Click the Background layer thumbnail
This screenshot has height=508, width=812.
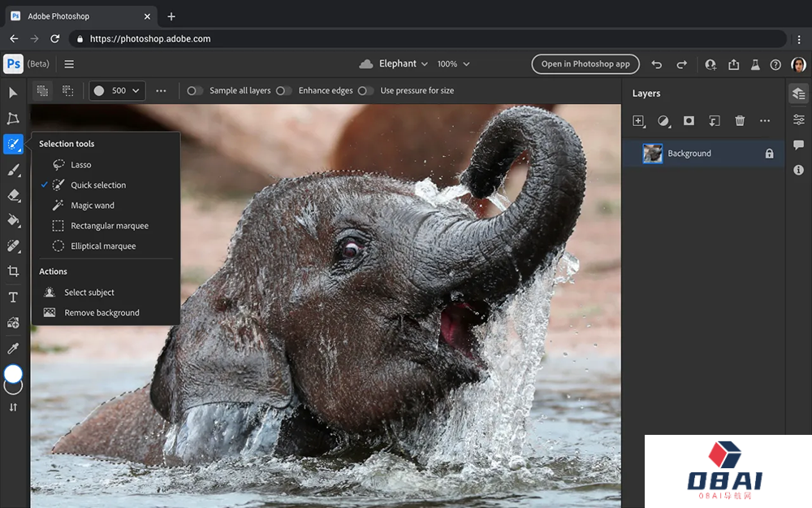tap(653, 153)
